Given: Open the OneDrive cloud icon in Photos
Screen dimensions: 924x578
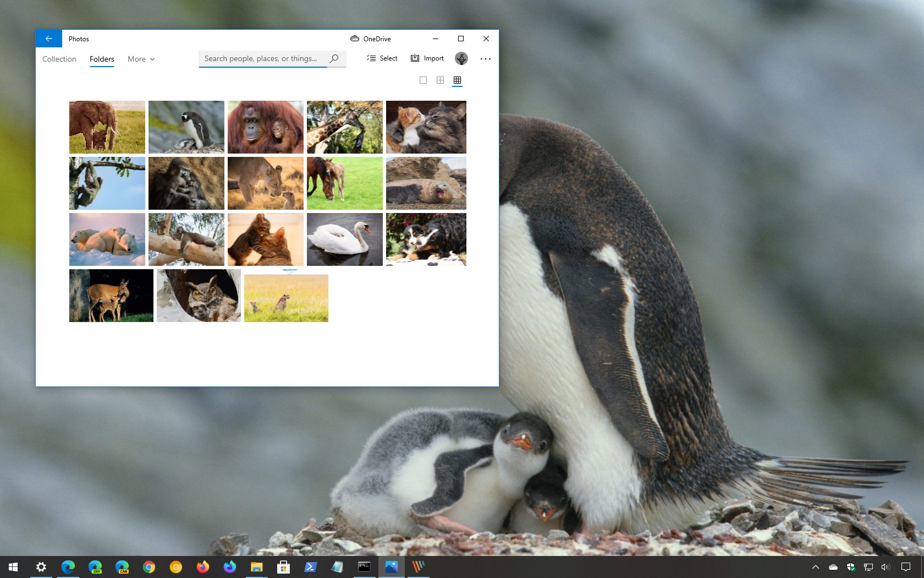Looking at the screenshot, I should coord(354,39).
